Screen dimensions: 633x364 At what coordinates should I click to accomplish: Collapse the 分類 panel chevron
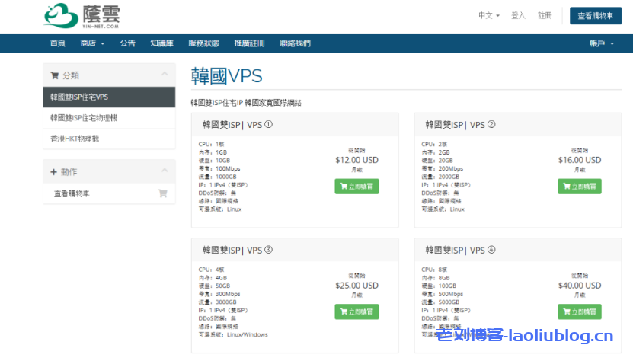[x=164, y=75]
